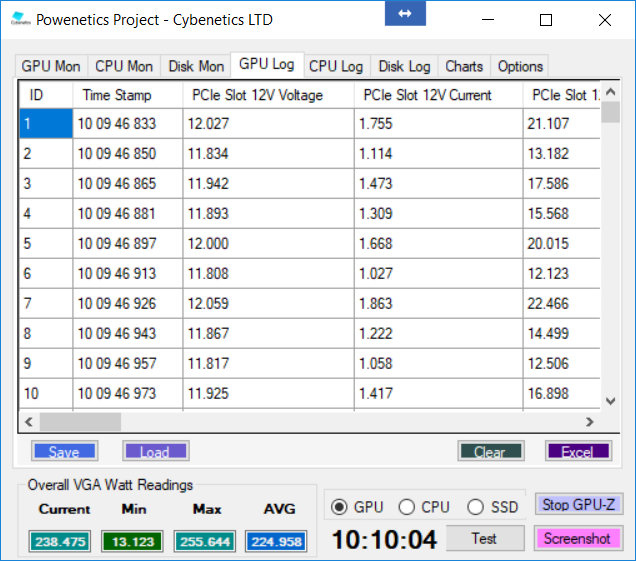Click the horizontal scroll left arrow
636x561 pixels.
(x=29, y=422)
